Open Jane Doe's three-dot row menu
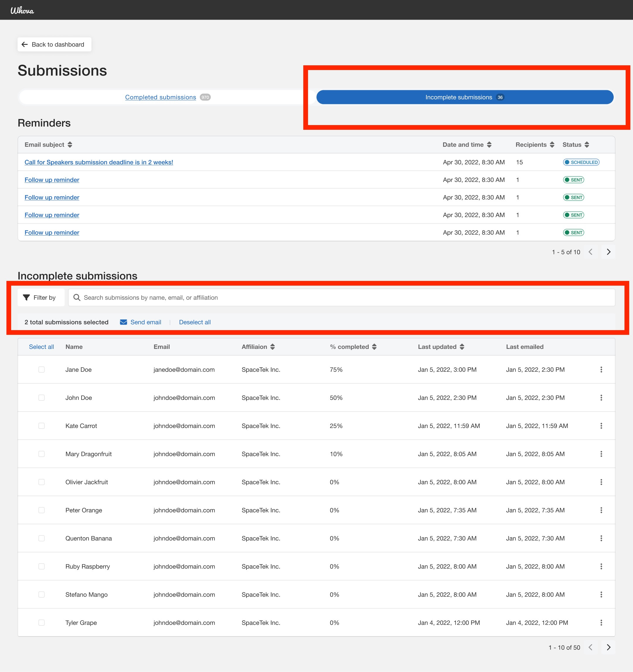This screenshot has width=633, height=672. [x=602, y=369]
